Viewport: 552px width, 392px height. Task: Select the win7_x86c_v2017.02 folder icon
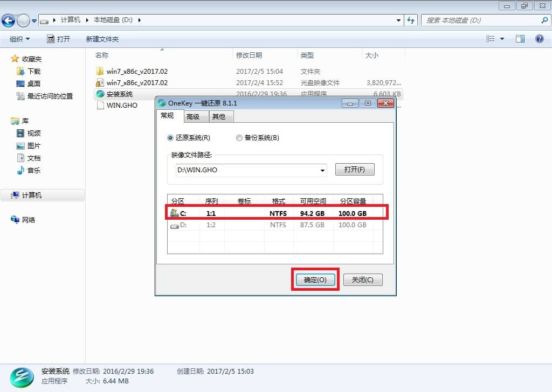click(x=100, y=71)
